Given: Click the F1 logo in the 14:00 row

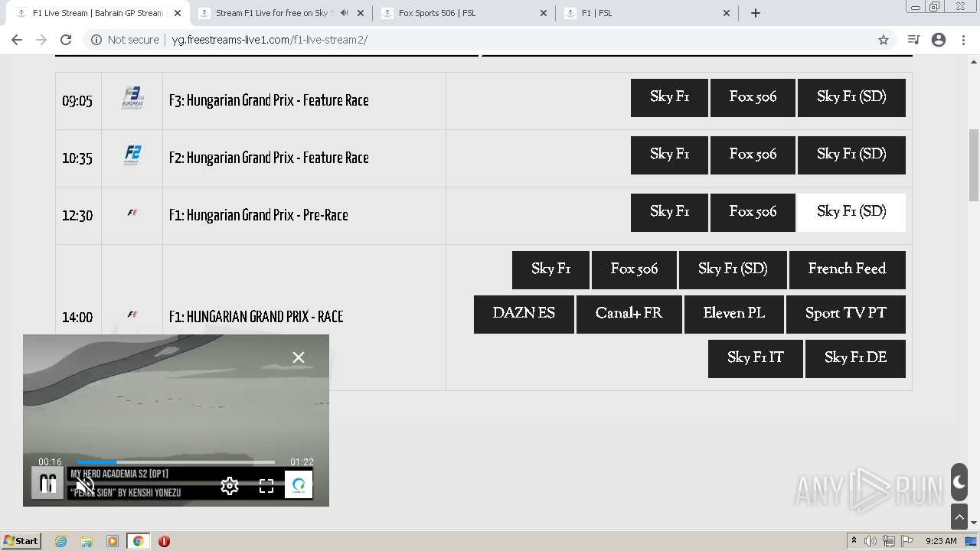Looking at the screenshot, I should pyautogui.click(x=132, y=315).
